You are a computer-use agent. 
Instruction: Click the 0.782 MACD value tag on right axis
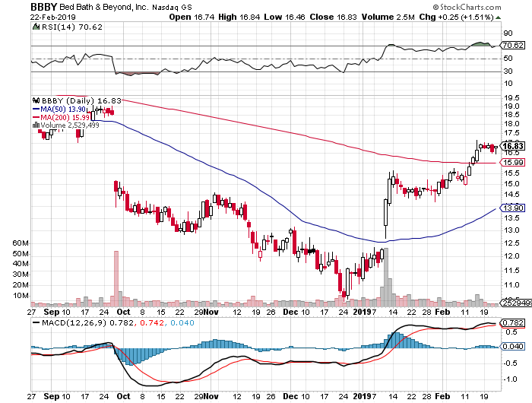(513, 322)
